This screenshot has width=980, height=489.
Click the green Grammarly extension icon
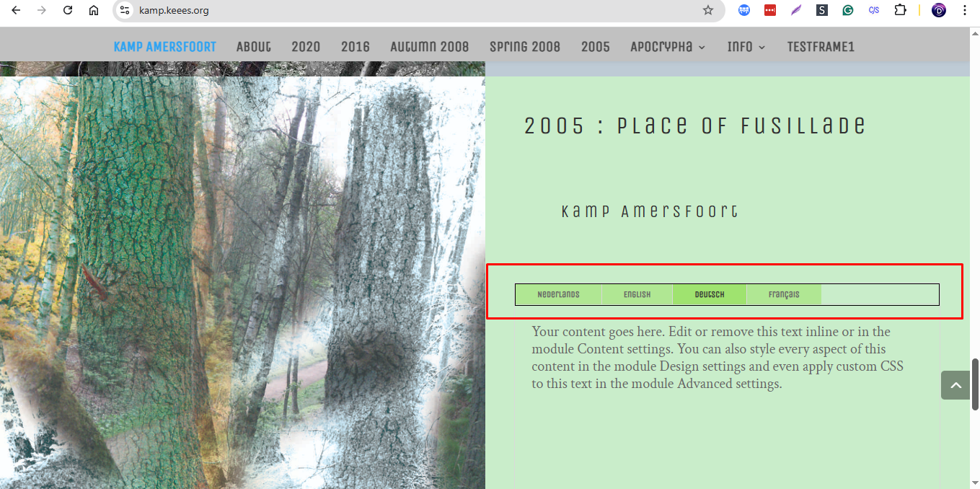tap(848, 10)
